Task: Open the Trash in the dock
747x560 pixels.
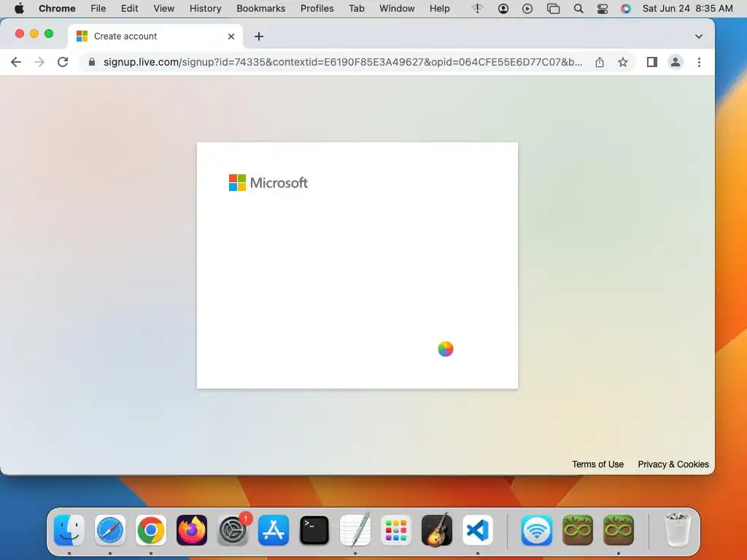Action: [677, 530]
